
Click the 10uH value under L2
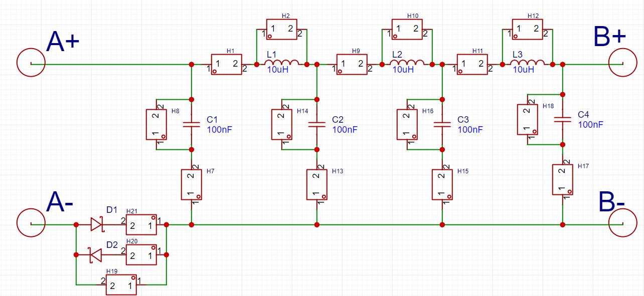[403, 70]
